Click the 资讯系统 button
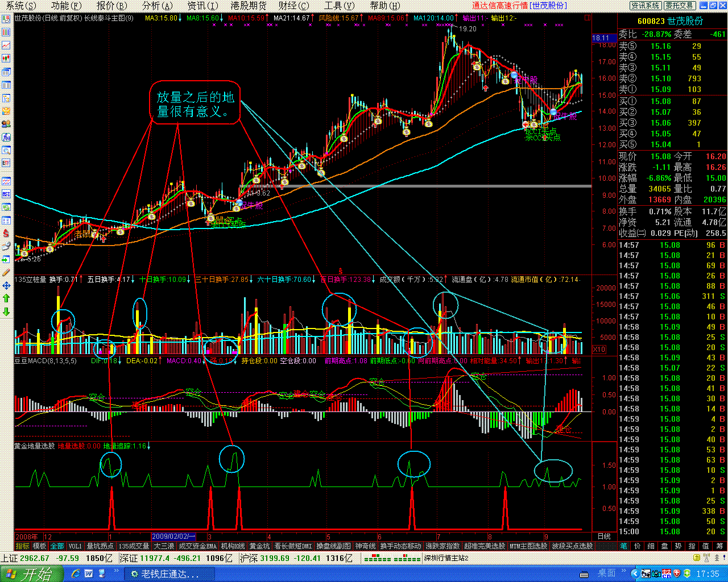Image resolution: width=728 pixels, height=582 pixels. (646, 6)
